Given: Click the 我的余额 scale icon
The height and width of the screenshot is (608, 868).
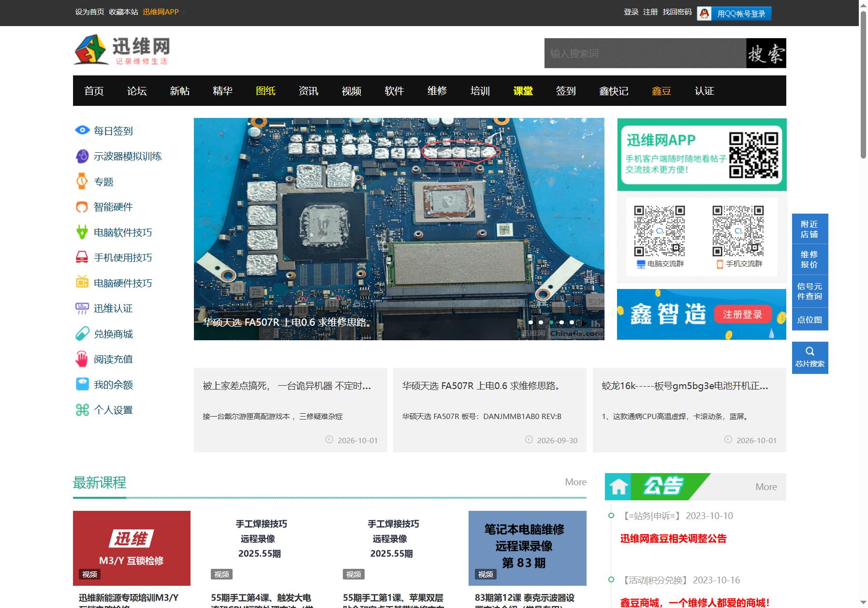Looking at the screenshot, I should pyautogui.click(x=82, y=384).
